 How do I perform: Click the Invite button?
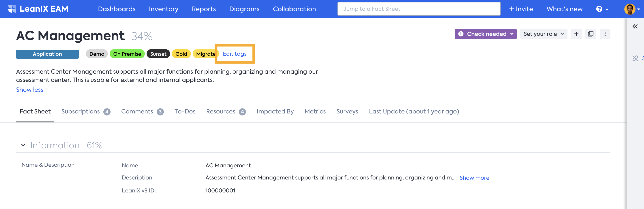(521, 9)
